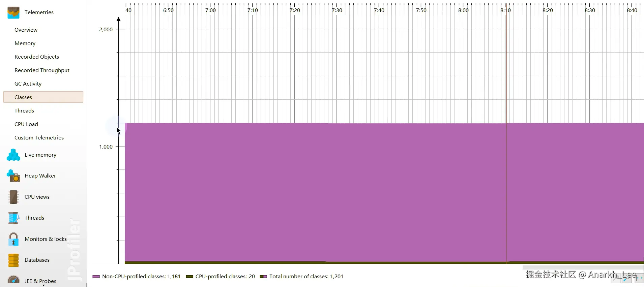Click the 7:30 time axis label
This screenshot has height=287, width=644.
[x=337, y=10]
